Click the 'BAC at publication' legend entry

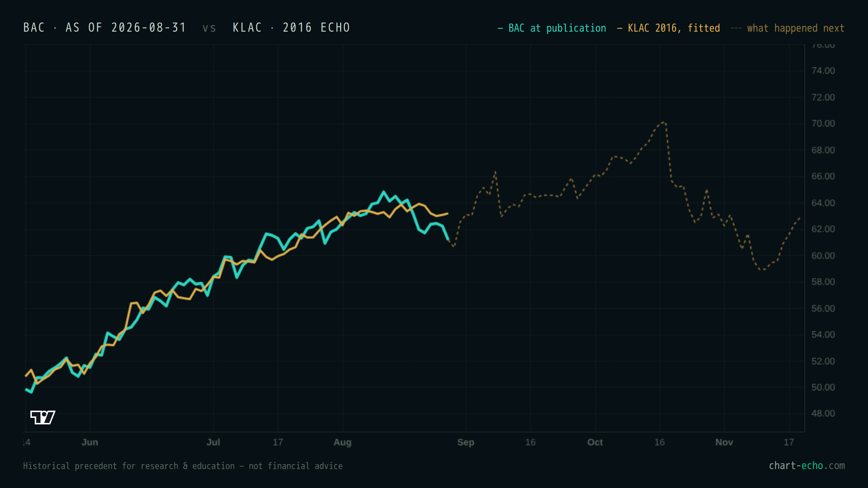(x=552, y=28)
